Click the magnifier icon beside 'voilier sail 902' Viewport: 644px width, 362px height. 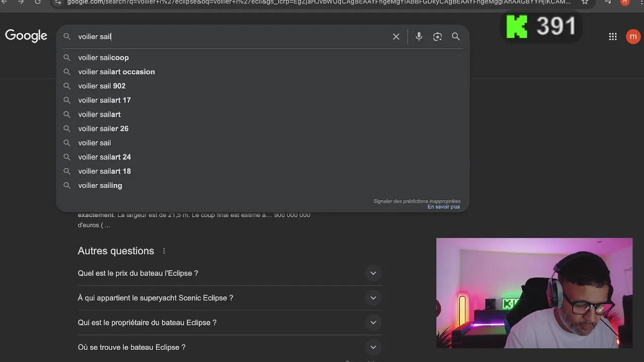[66, 86]
